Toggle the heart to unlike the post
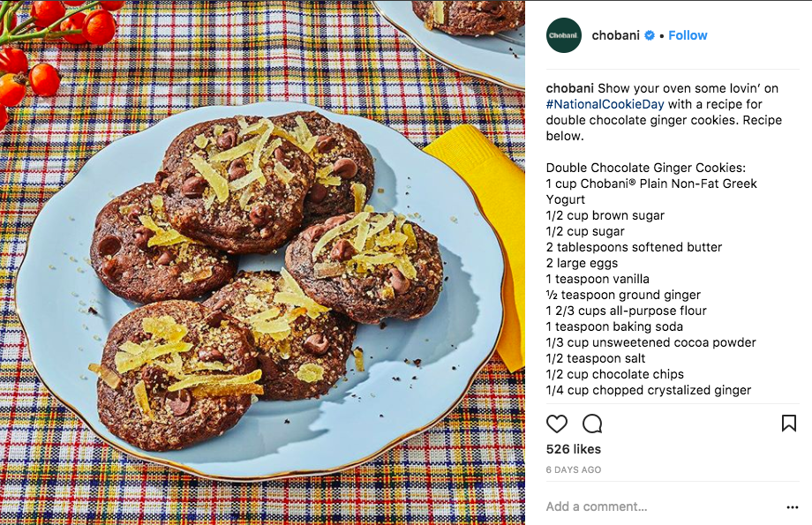 pyautogui.click(x=557, y=424)
